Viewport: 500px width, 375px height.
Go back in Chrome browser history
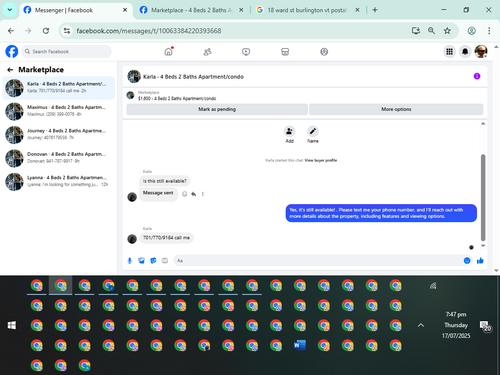click(x=11, y=31)
